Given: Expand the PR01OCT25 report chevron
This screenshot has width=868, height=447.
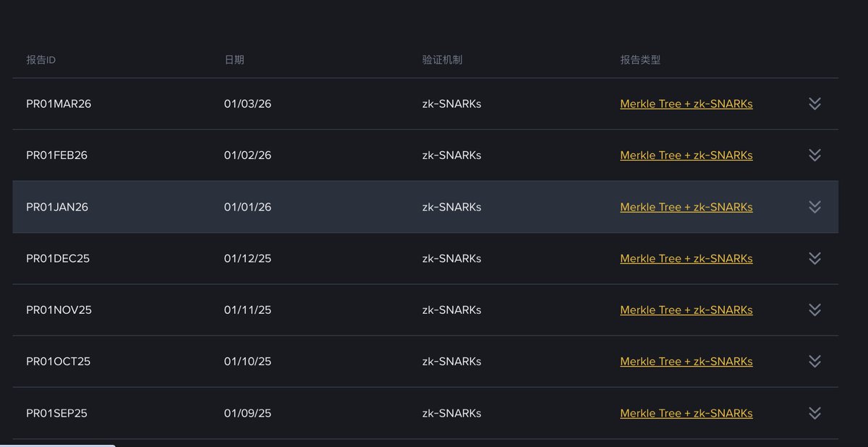Looking at the screenshot, I should pyautogui.click(x=814, y=361).
